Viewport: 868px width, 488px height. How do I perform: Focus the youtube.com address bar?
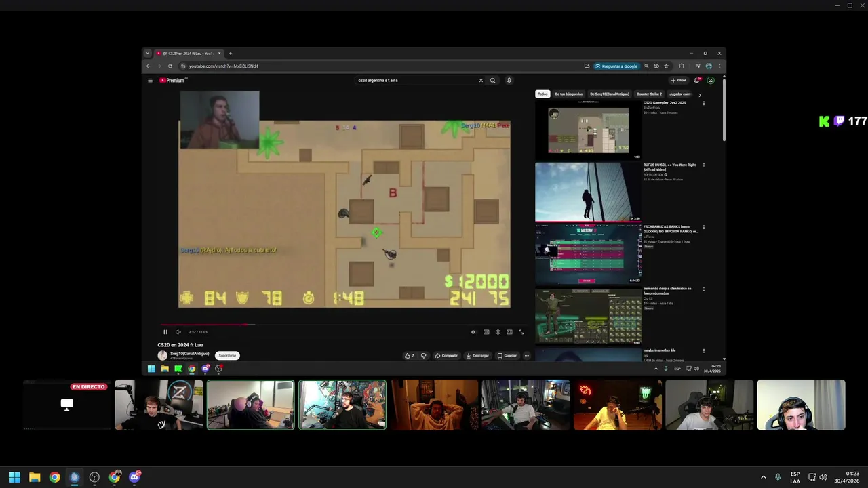(x=380, y=66)
